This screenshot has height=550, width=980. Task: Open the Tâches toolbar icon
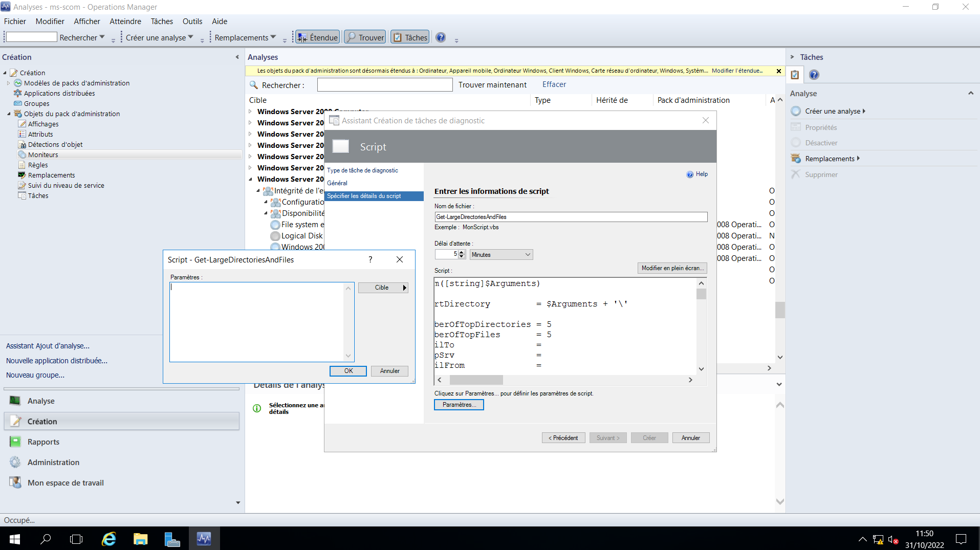tap(409, 36)
